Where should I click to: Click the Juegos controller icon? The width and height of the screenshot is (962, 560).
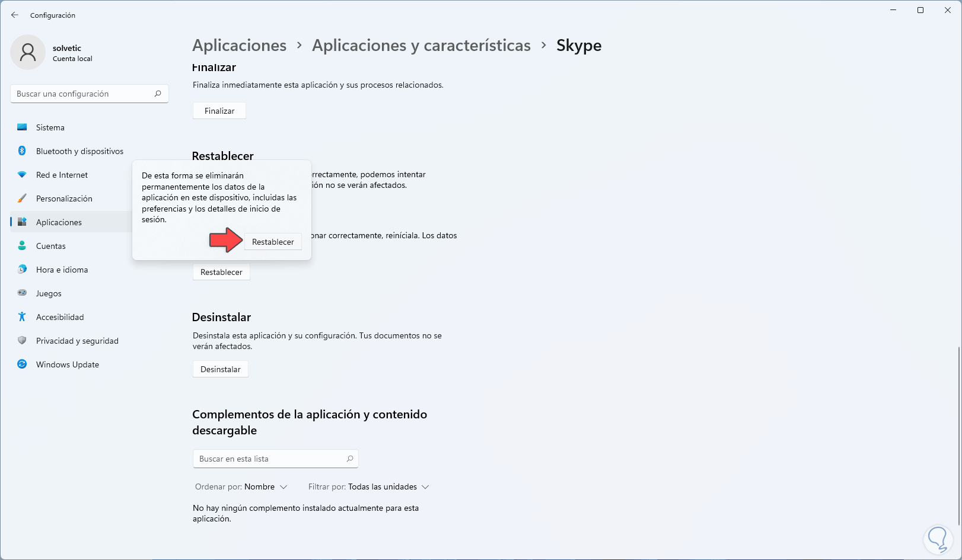[x=22, y=293]
